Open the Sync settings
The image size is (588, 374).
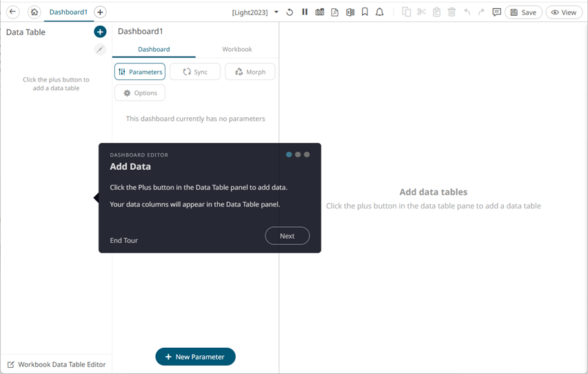point(195,72)
